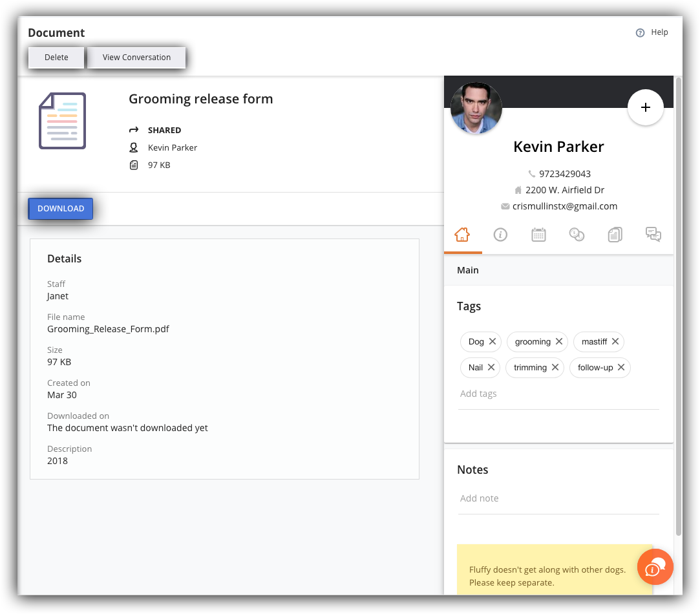Open the conversations tab icon

tap(653, 235)
